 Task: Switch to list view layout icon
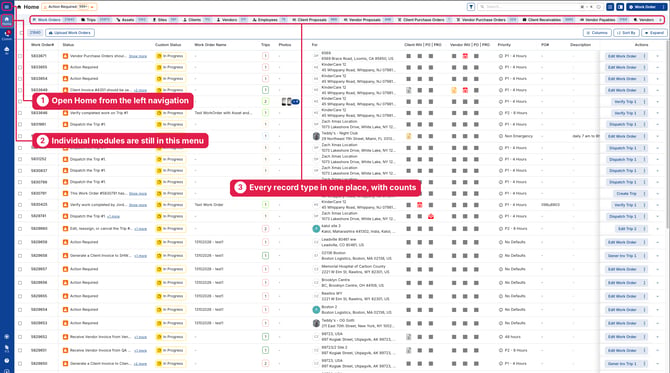click(x=610, y=7)
